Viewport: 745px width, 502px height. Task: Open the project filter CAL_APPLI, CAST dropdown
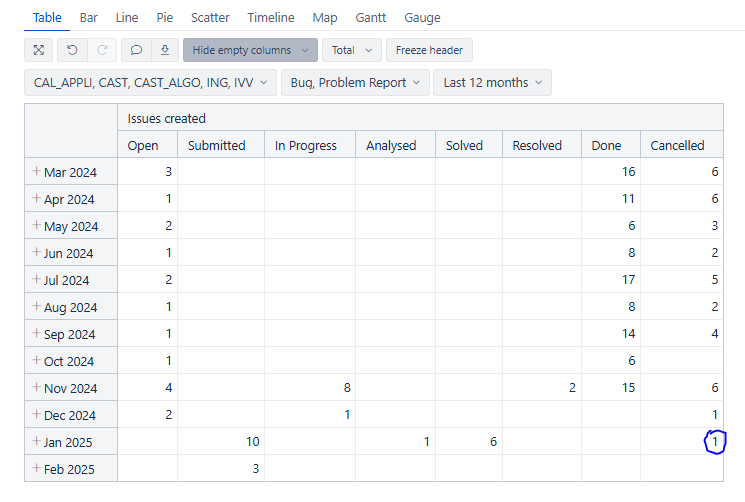(x=150, y=83)
